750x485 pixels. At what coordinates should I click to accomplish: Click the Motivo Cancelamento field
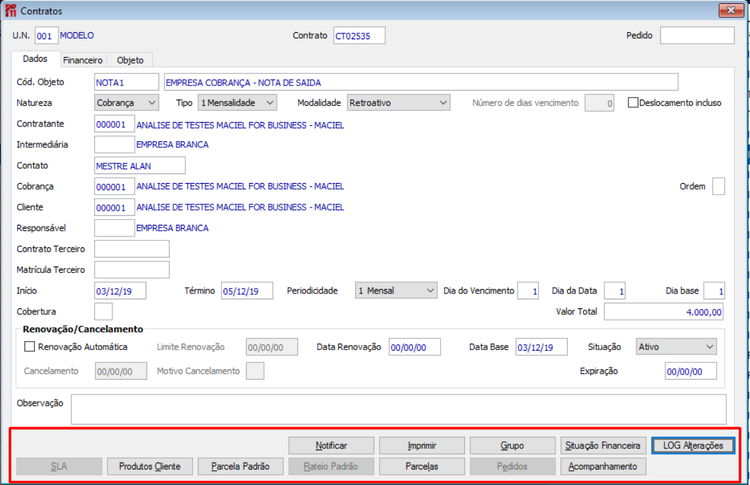pyautogui.click(x=255, y=371)
